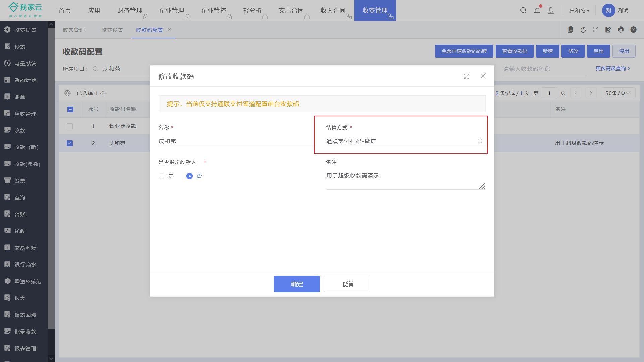The height and width of the screenshot is (362, 644).
Task: Open the 庆和苑 project dropdown in header
Action: point(579,11)
